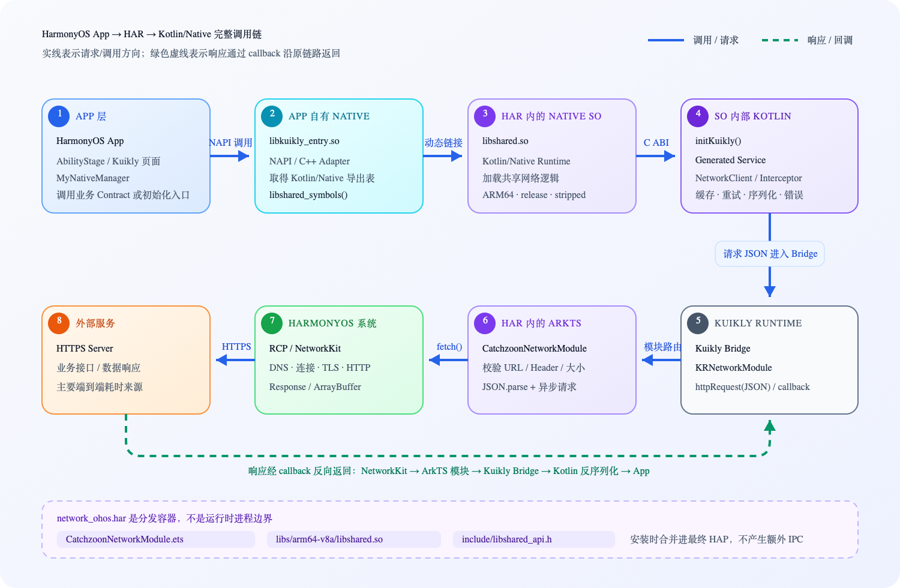This screenshot has height=588, width=900.
Task: Click the 调用 / 请求 legend label
Action: coord(716,40)
